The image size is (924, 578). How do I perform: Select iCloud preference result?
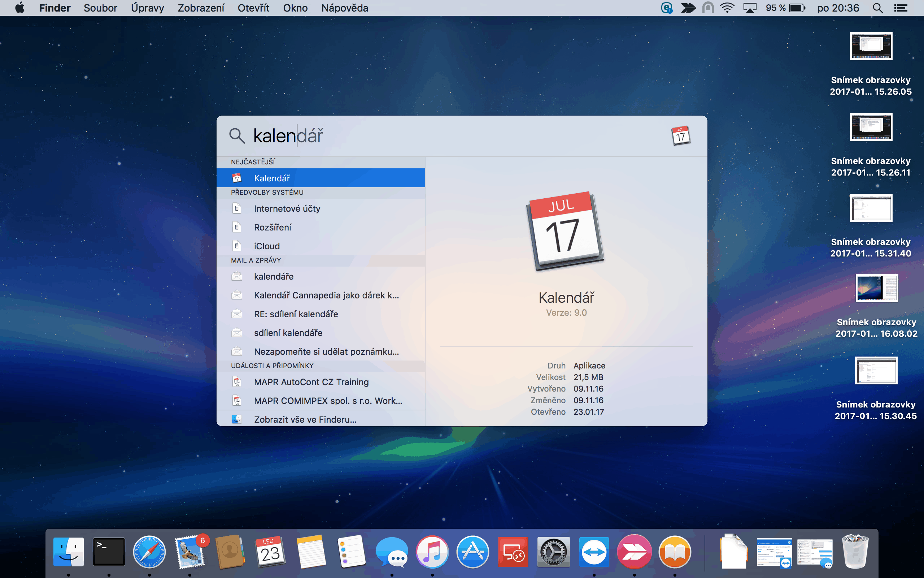(321, 246)
